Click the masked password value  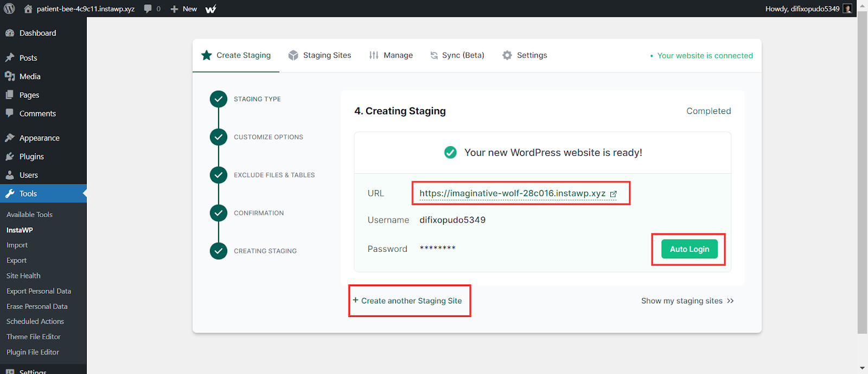[437, 249]
